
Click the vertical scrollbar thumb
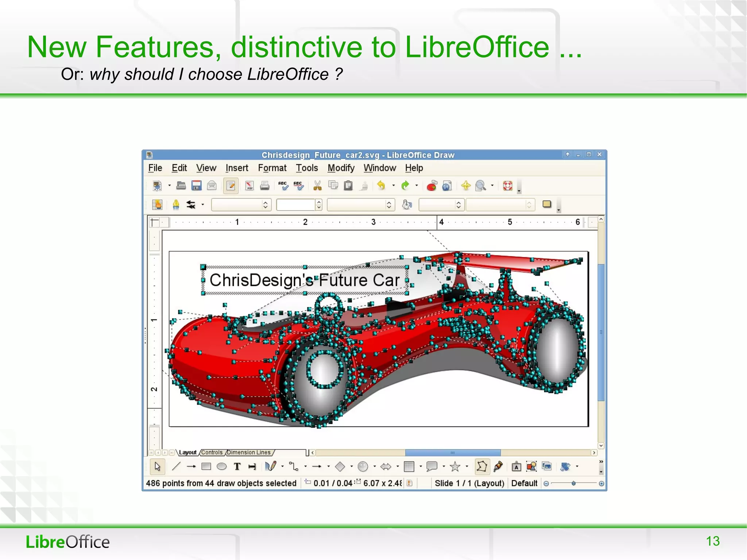(x=601, y=332)
